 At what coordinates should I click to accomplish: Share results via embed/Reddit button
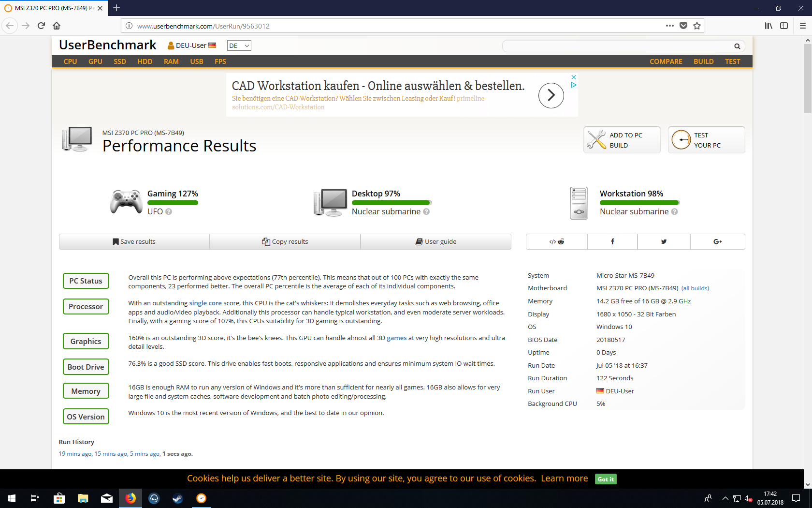click(556, 241)
